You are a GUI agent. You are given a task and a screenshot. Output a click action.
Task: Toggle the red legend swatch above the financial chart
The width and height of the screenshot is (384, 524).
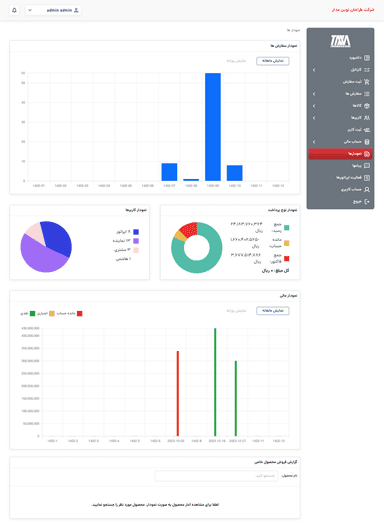click(x=80, y=313)
